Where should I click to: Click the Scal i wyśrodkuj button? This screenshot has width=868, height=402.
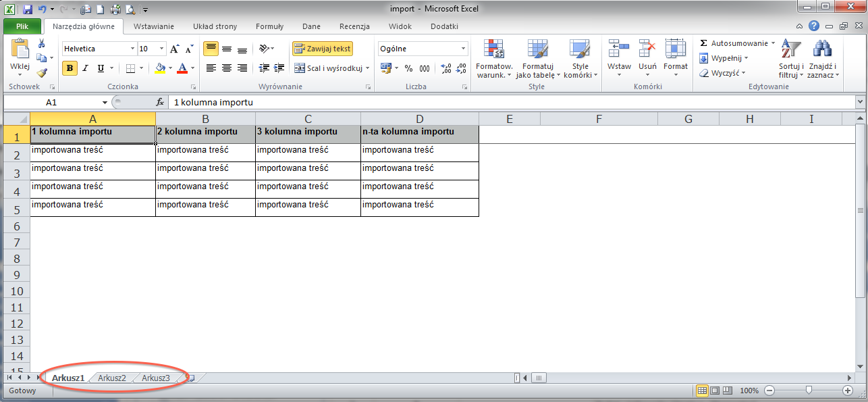coord(329,68)
